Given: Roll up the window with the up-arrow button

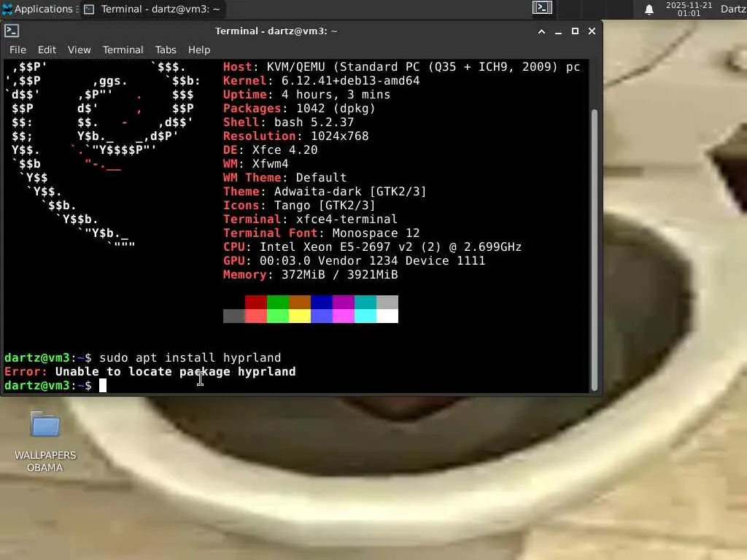Looking at the screenshot, I should pos(542,31).
